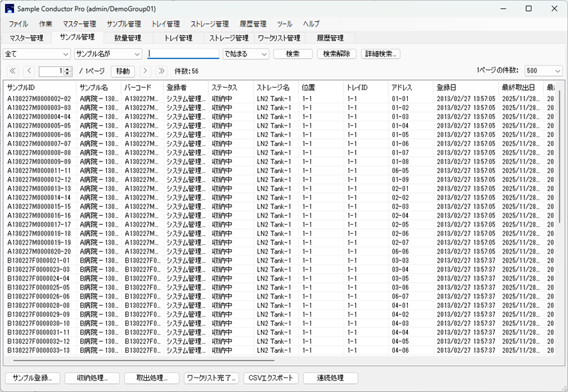This screenshot has width=568, height=392.
Task: Click the Sample Conductor Pro app icon
Action: click(10, 9)
